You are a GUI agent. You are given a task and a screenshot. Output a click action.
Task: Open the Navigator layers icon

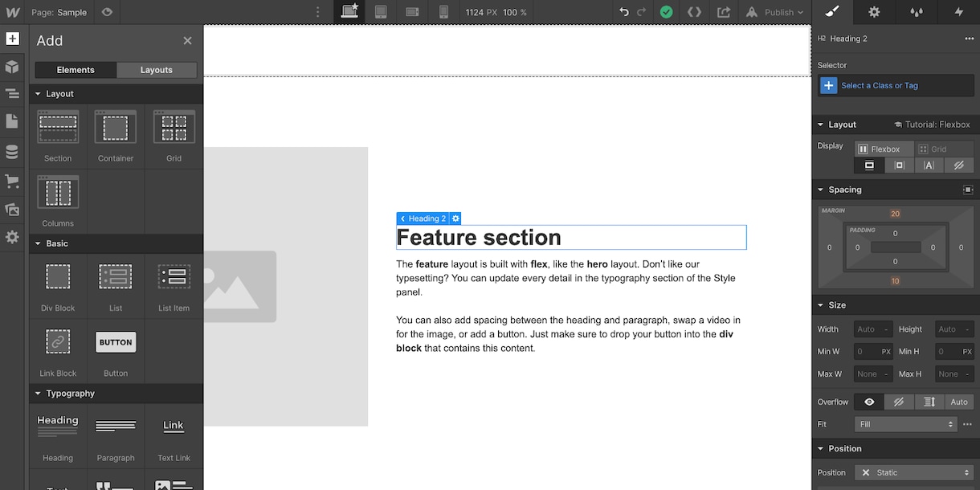pyautogui.click(x=12, y=93)
